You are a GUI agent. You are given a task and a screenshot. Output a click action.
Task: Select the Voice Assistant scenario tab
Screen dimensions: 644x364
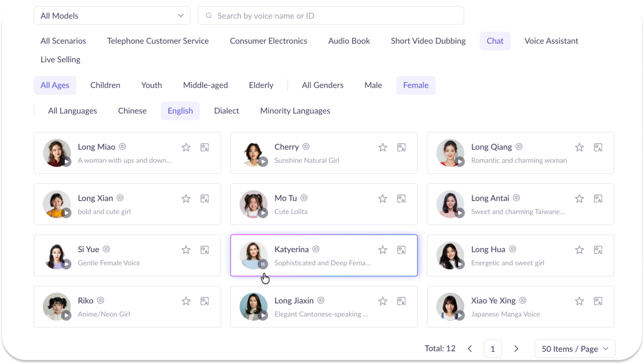(x=551, y=41)
